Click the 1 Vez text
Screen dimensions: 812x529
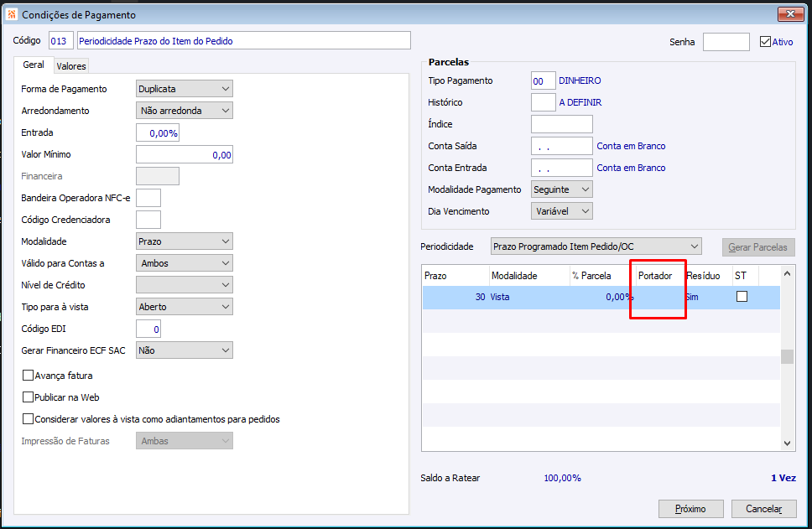pyautogui.click(x=783, y=478)
